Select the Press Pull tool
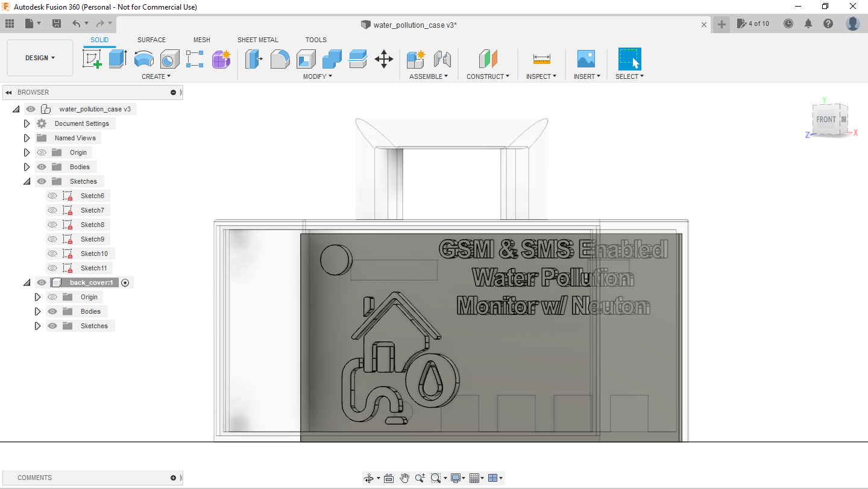The height and width of the screenshot is (489, 868). coord(254,59)
